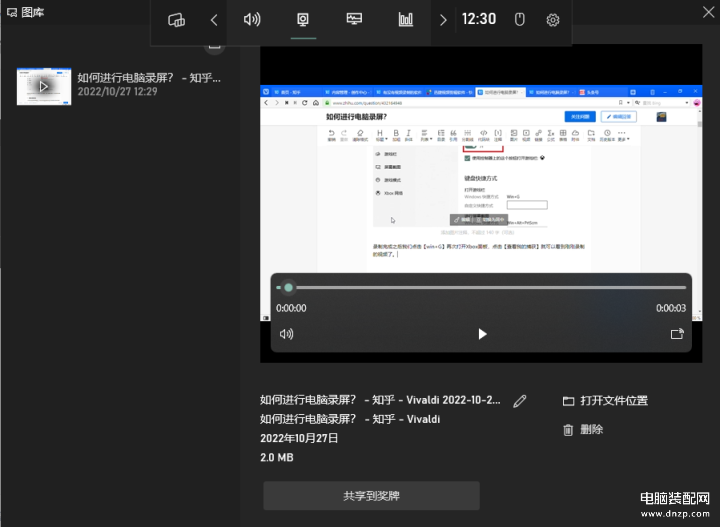This screenshot has height=527, width=720.
Task: Click the Game Bar clock showing 12:30
Action: coord(478,19)
